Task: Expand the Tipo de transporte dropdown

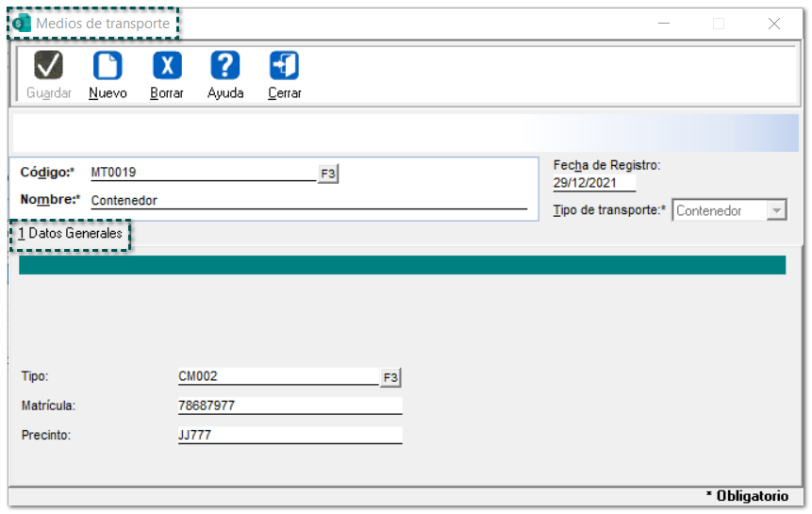Action: point(776,211)
